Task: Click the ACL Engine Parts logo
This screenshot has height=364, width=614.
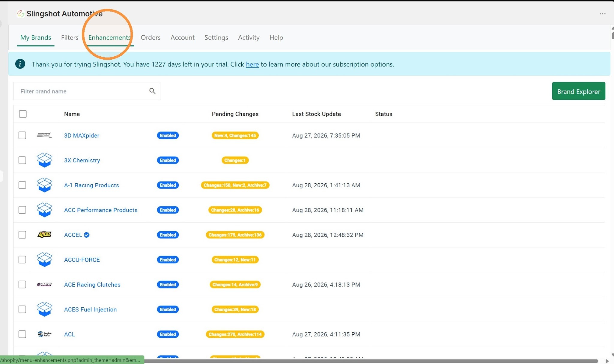Action: click(x=44, y=334)
